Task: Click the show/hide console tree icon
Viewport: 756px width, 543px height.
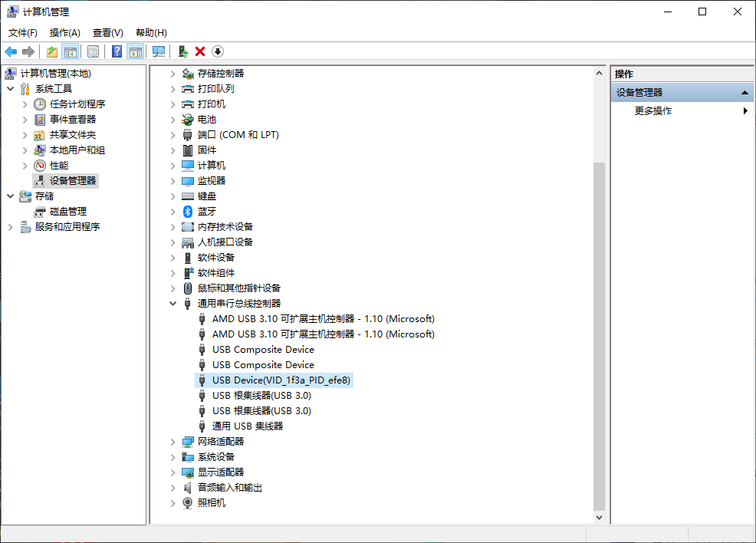Action: pyautogui.click(x=70, y=51)
